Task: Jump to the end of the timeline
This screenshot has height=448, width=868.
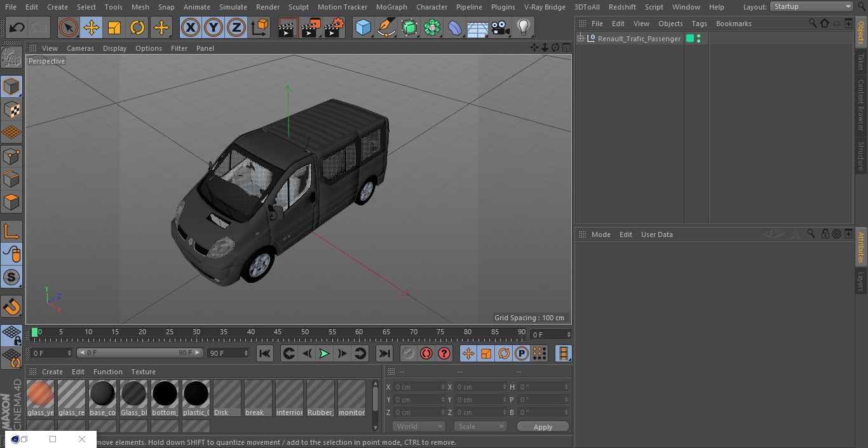Action: click(x=384, y=353)
